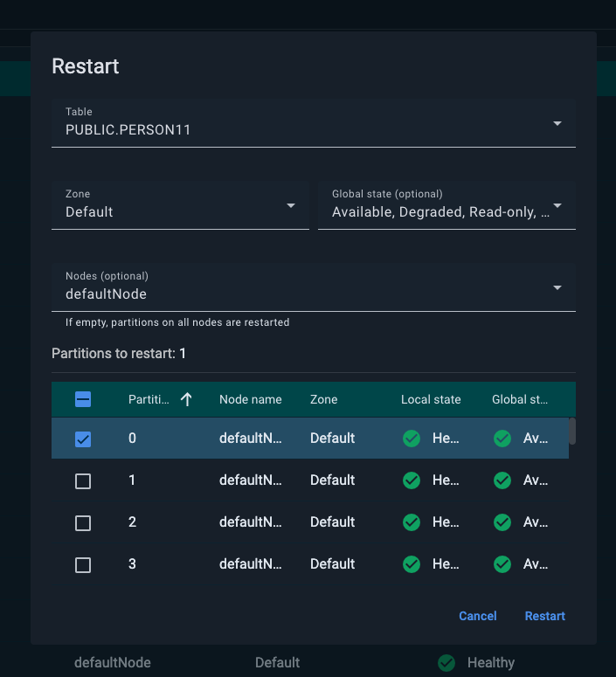Click the global state check icon in row 2

click(x=502, y=522)
